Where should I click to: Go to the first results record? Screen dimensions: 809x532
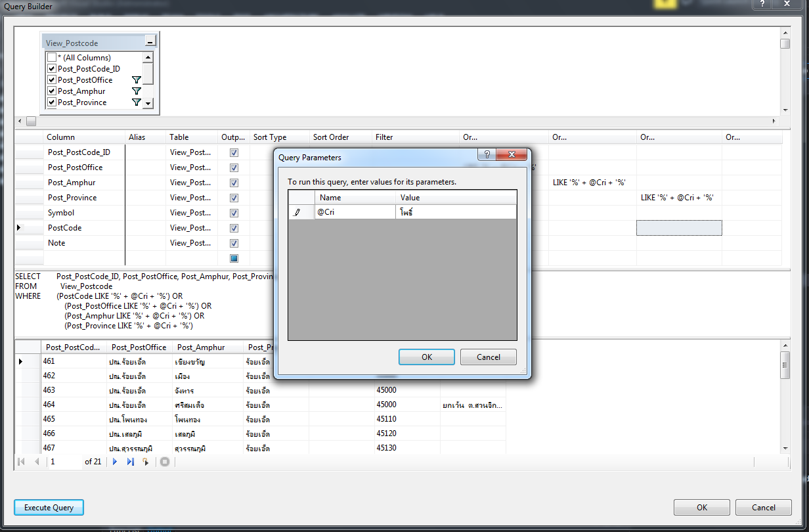click(22, 462)
